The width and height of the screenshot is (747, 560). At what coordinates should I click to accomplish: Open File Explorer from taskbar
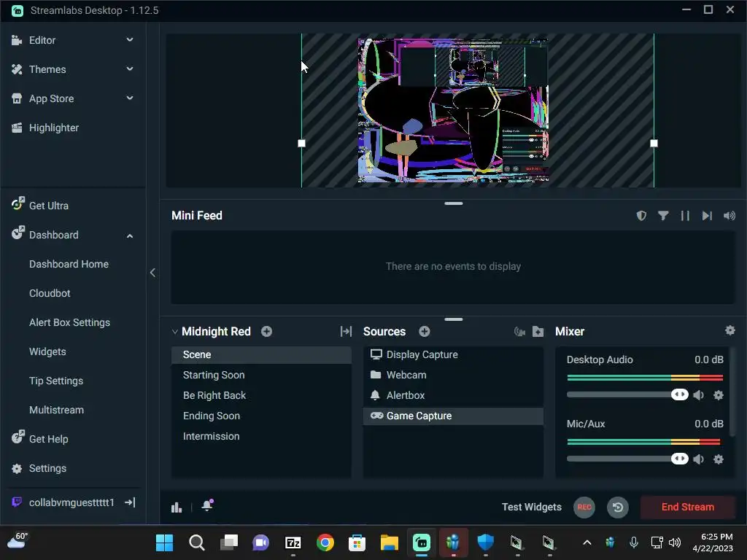coord(390,542)
